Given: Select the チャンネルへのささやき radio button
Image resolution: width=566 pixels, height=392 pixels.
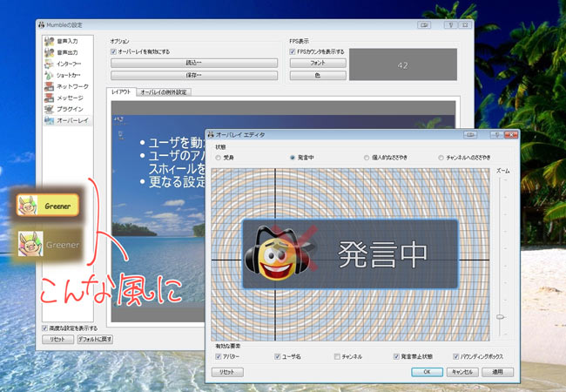Looking at the screenshot, I should [x=441, y=158].
